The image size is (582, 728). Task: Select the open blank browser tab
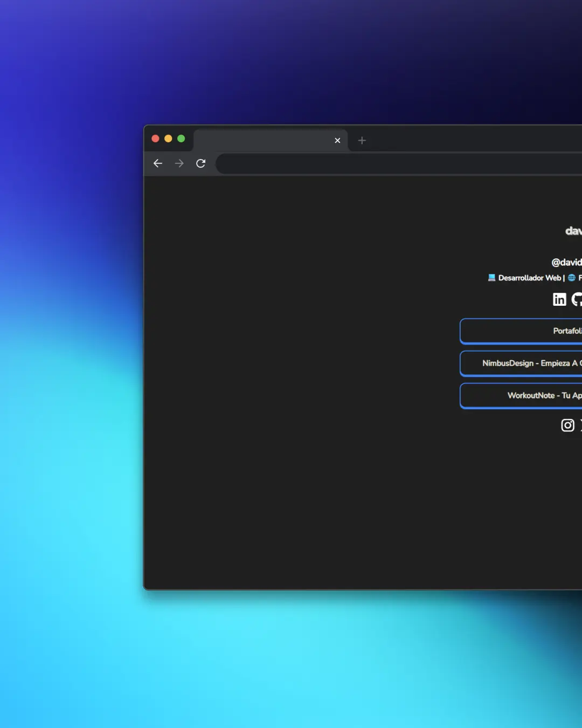coord(264,141)
